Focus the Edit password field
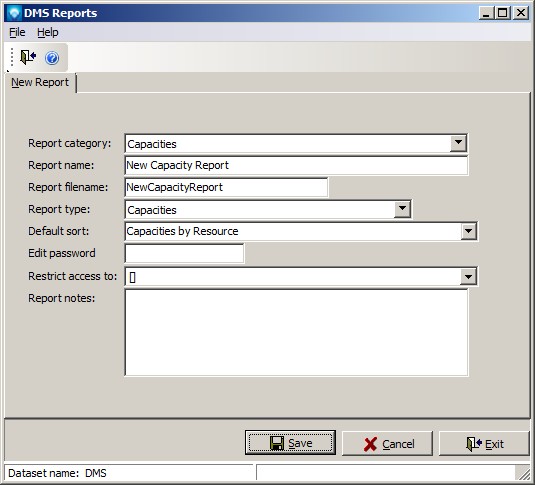This screenshot has width=535, height=485. 184,254
